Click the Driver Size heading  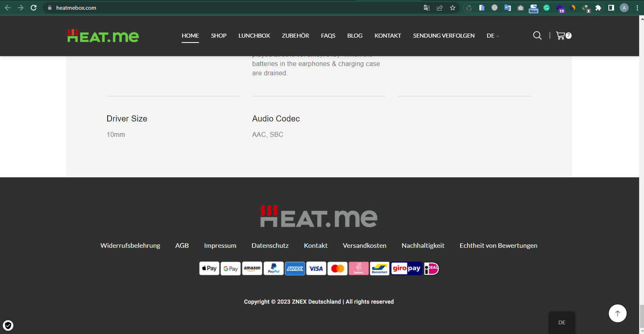pos(127,119)
